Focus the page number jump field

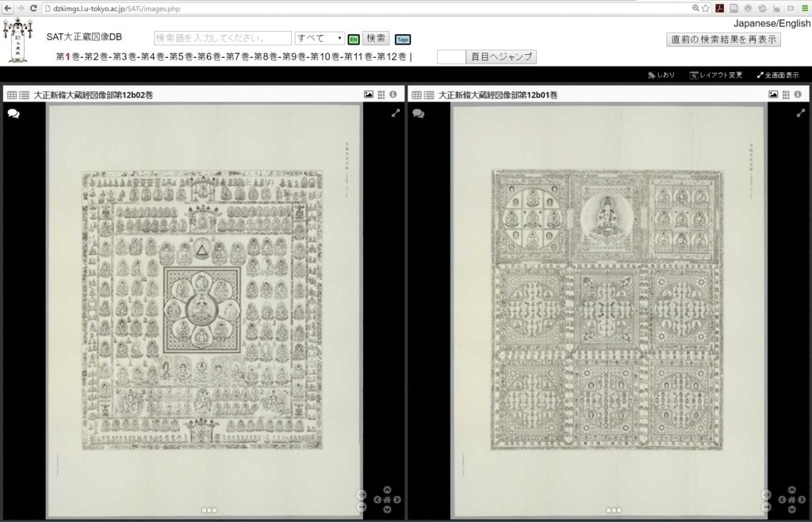pos(451,57)
